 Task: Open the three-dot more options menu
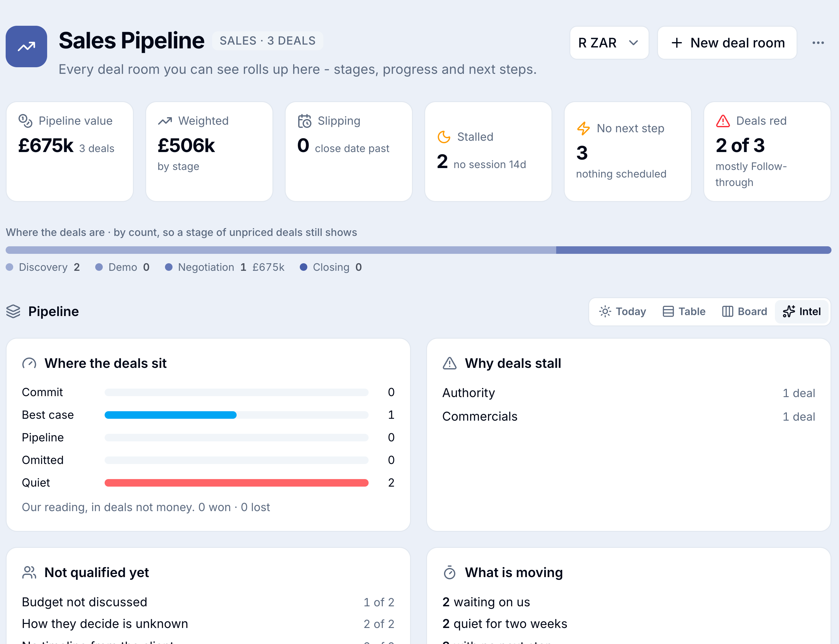pos(818,42)
